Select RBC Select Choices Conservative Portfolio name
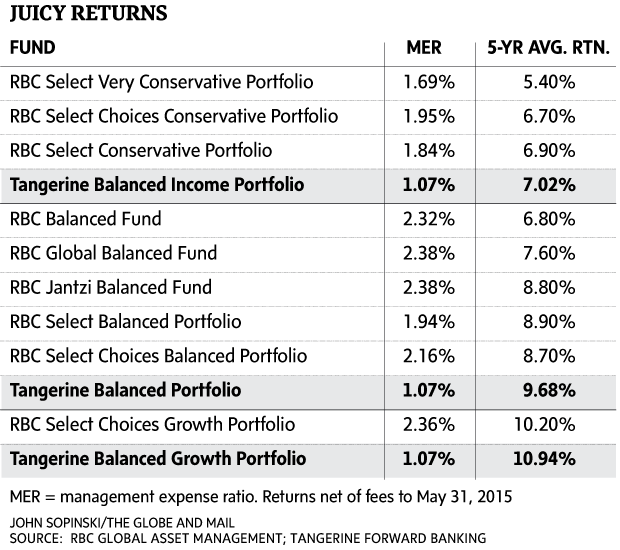 (174, 116)
